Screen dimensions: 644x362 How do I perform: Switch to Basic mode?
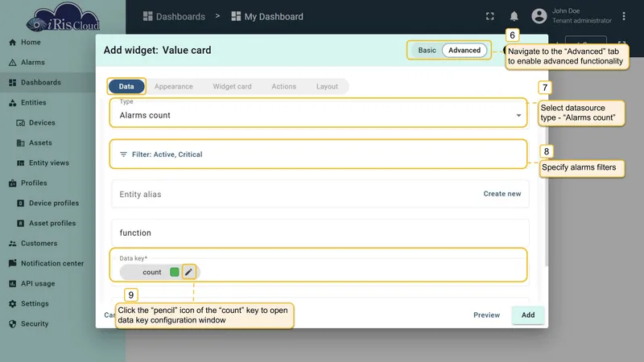coord(427,50)
